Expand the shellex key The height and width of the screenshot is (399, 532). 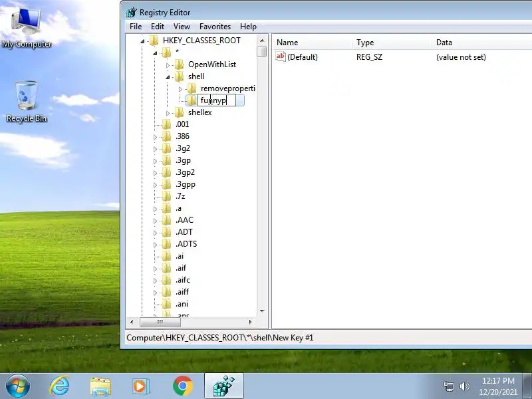pos(168,113)
